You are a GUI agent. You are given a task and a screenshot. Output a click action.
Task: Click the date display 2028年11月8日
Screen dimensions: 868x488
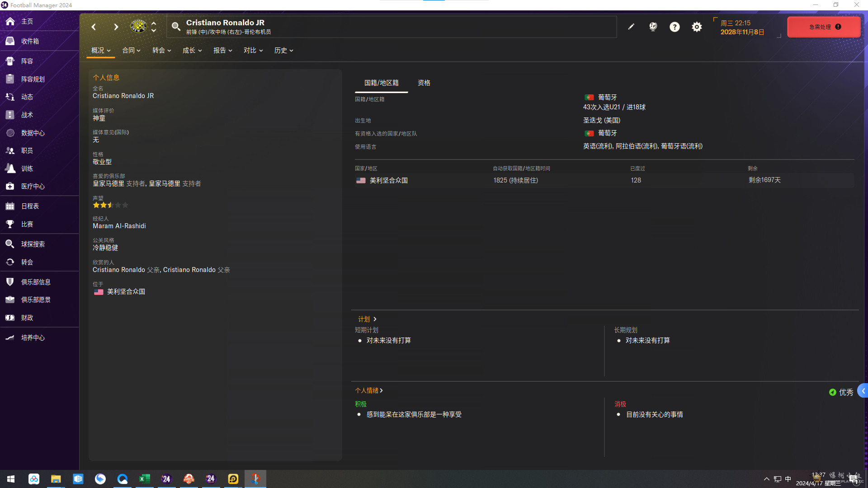742,32
